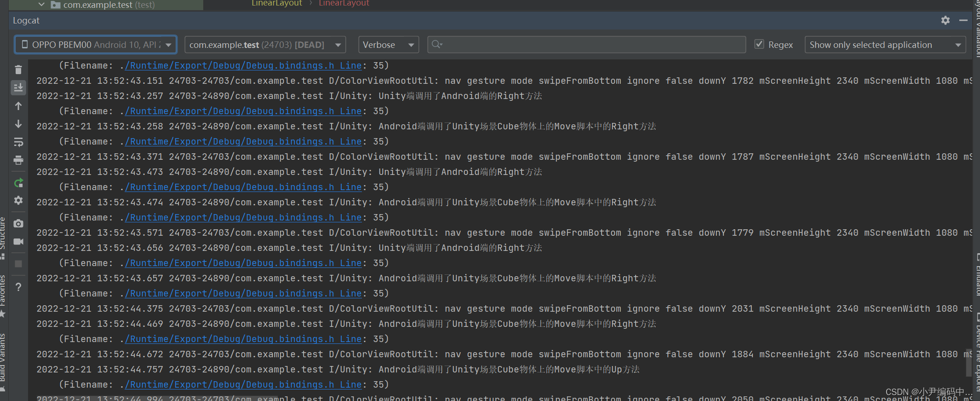980x401 pixels.
Task: Click the magnifier icon in search field
Action: point(437,44)
